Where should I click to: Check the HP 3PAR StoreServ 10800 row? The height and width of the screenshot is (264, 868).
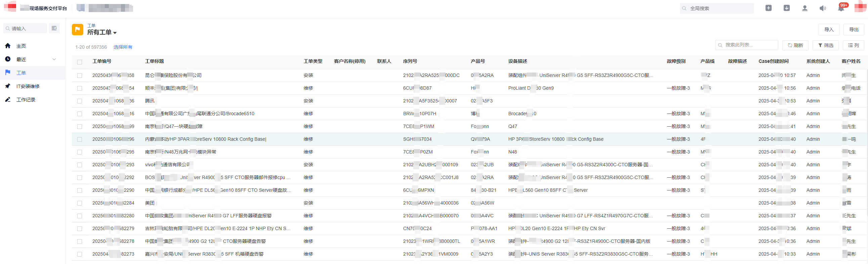[80, 139]
